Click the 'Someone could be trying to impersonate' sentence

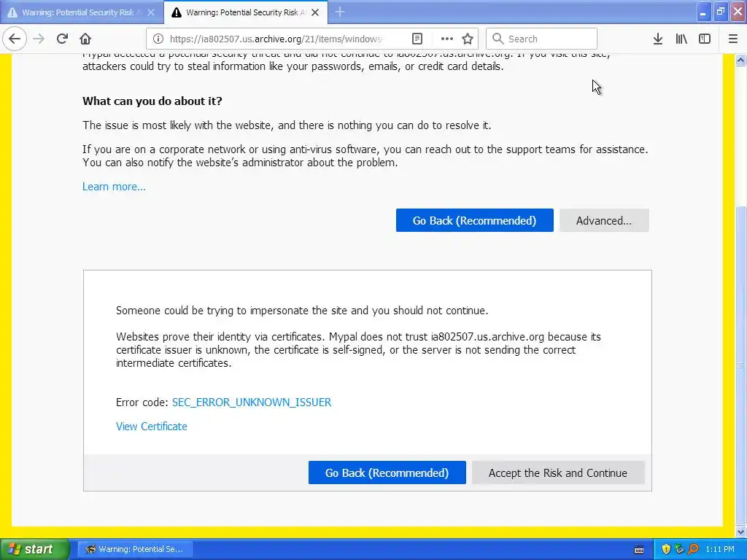[302, 311]
